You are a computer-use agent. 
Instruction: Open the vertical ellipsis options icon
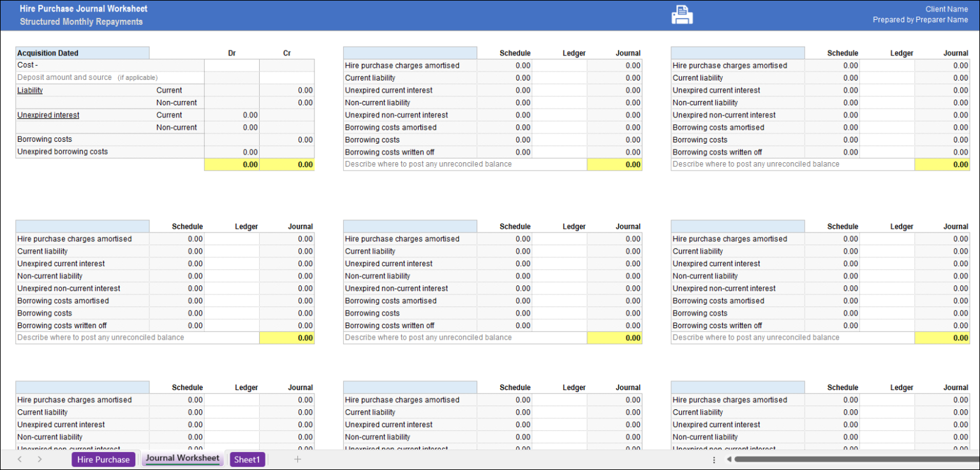coord(713,459)
